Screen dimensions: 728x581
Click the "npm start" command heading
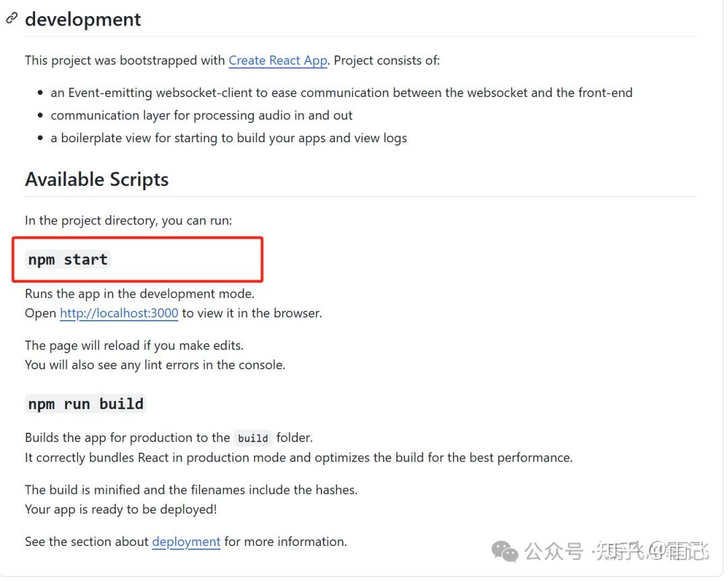point(67,259)
